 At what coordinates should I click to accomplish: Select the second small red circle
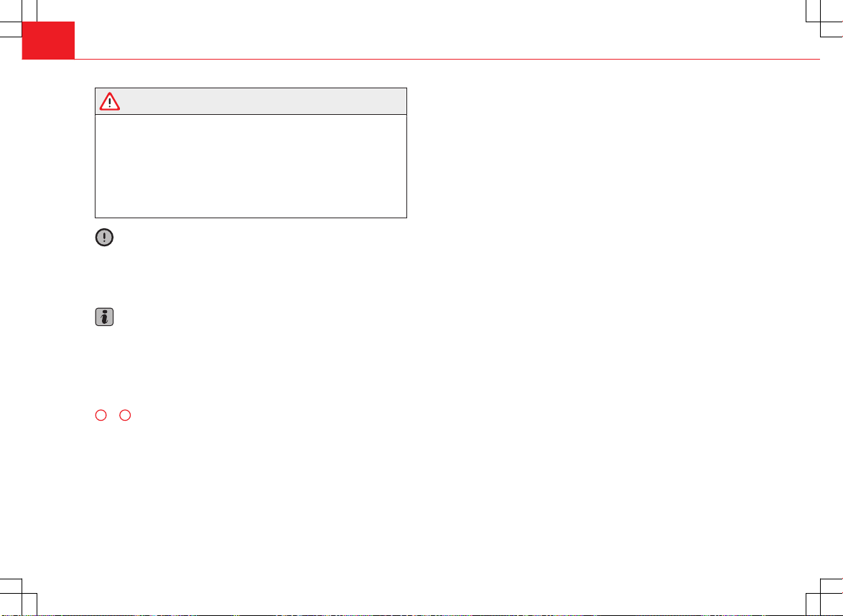125,415
